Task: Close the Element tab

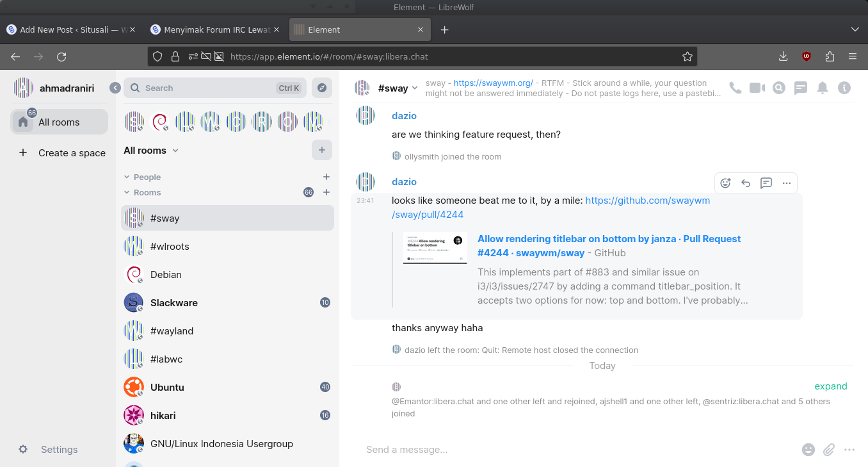Action: click(x=421, y=29)
